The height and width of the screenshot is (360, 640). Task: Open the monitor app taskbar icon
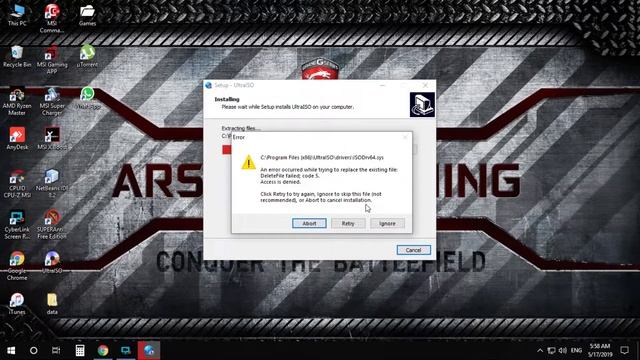pyautogui.click(x=126, y=350)
